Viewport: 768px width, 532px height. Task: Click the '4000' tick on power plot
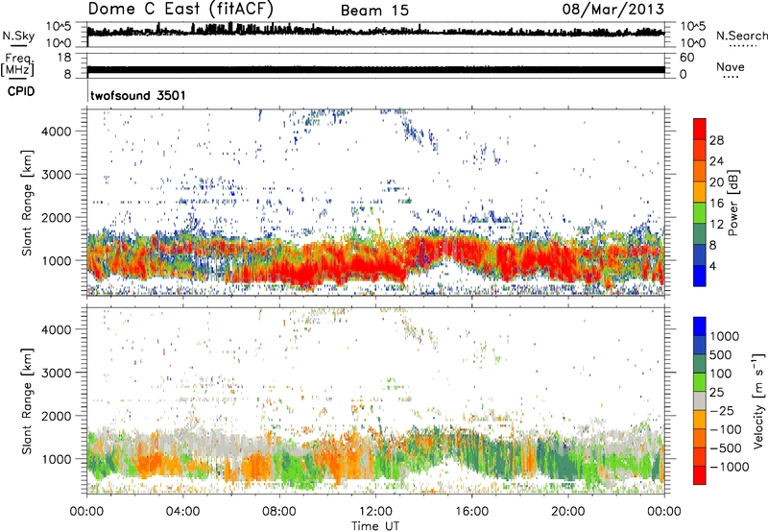pos(56,132)
